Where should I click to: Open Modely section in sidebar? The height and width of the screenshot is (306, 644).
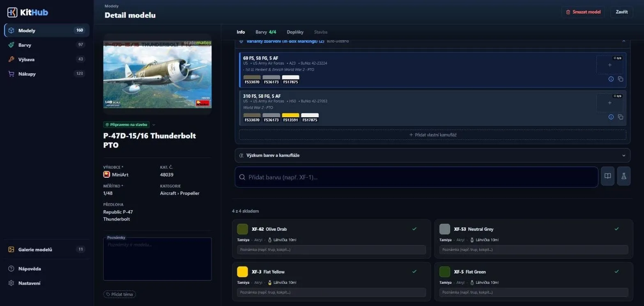(47, 30)
